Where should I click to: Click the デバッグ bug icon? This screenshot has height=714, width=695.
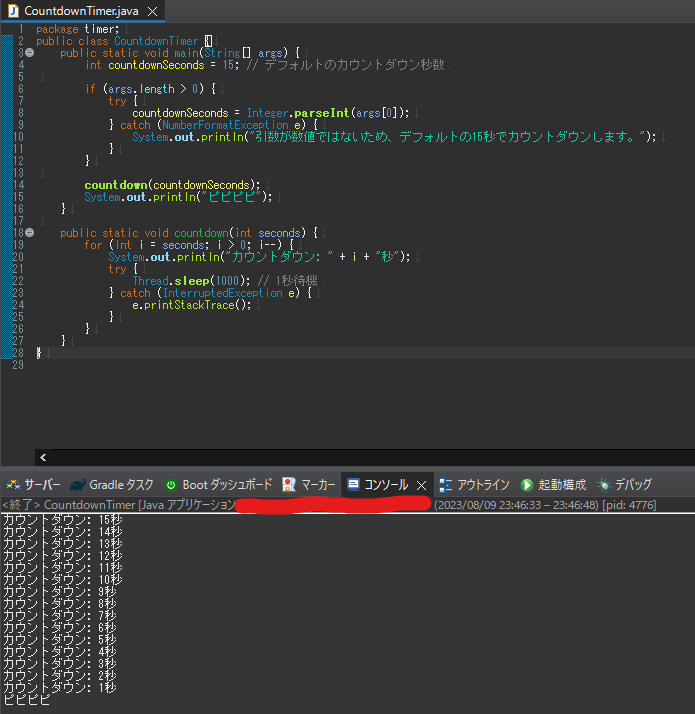pos(603,485)
